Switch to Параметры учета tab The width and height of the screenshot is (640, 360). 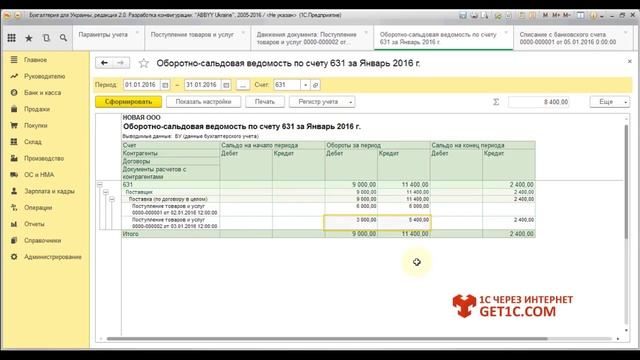[x=108, y=38]
